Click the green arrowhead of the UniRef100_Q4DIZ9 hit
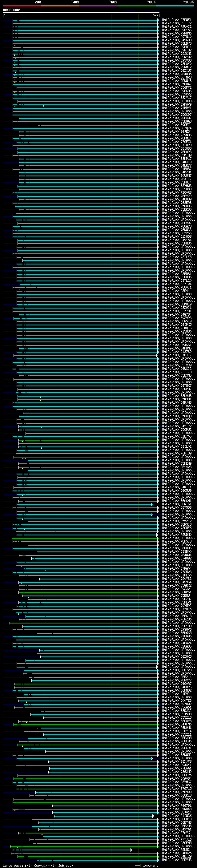 pyautogui.click(x=158, y=857)
